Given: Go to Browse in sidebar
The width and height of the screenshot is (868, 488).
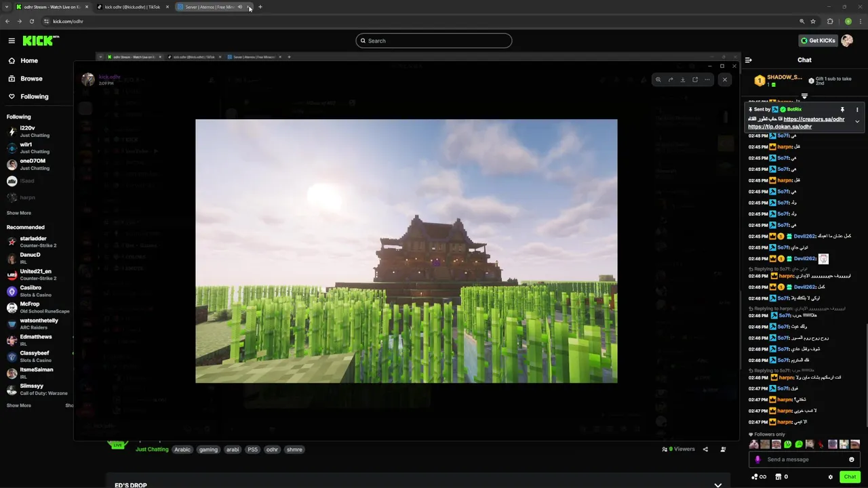Looking at the screenshot, I should [x=31, y=79].
